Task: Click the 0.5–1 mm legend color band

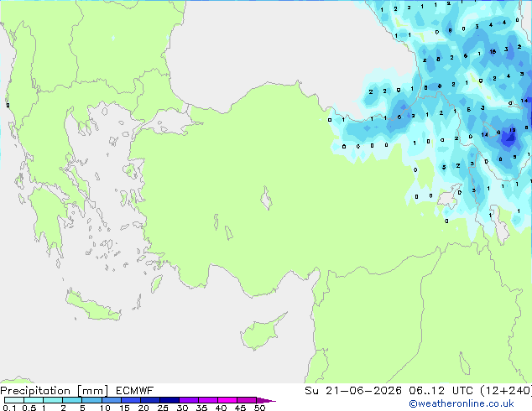Action: click(x=34, y=400)
